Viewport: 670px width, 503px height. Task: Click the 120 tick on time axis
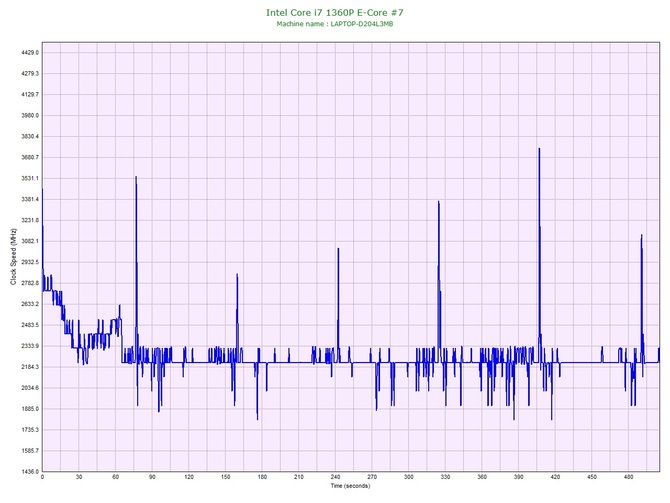click(189, 477)
